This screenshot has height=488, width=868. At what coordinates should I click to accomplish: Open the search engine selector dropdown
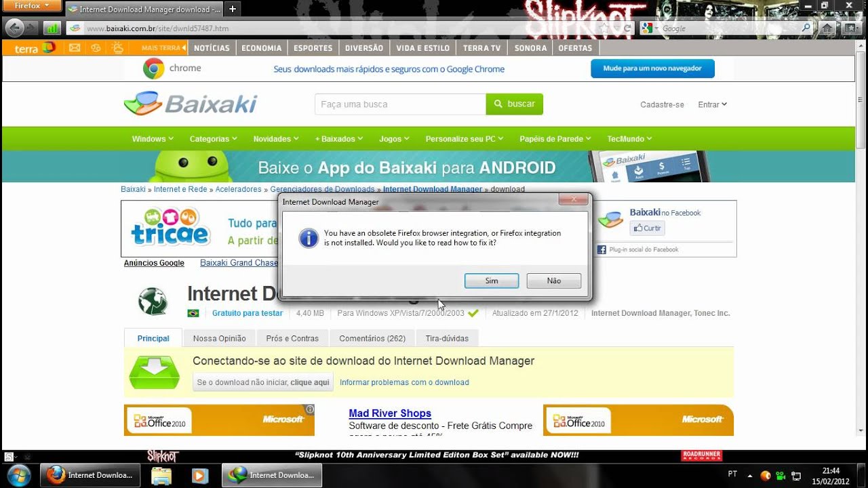tap(648, 28)
